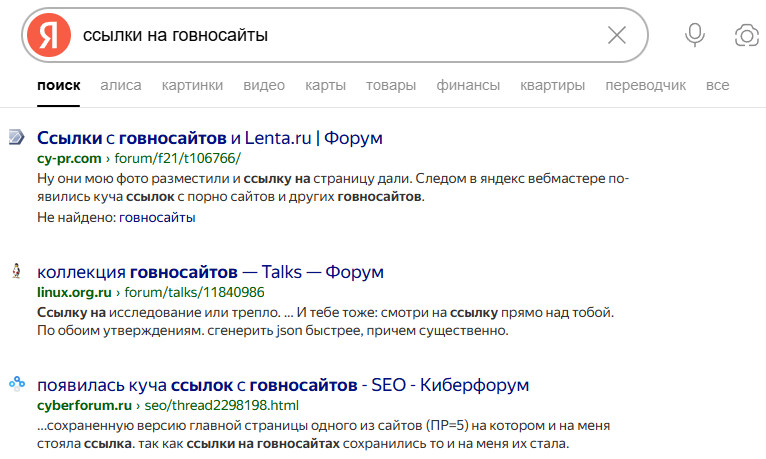Open the товары tab
Image resolution: width=766 pixels, height=459 pixels.
391,86
